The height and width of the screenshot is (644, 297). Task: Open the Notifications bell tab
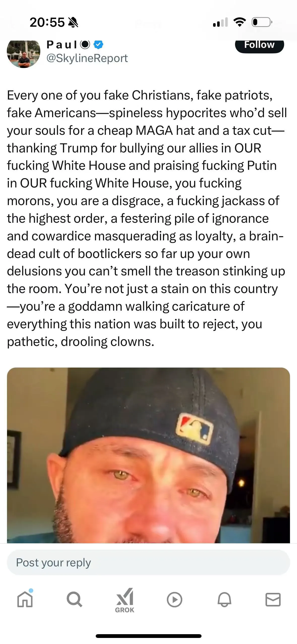[x=224, y=599]
